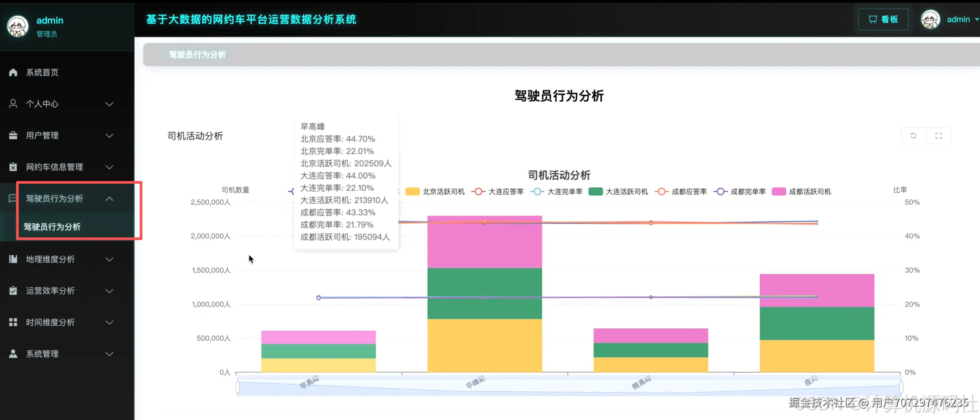Open the top-right admin dropdown arrow
This screenshot has width=980, height=420.
coord(976,19)
